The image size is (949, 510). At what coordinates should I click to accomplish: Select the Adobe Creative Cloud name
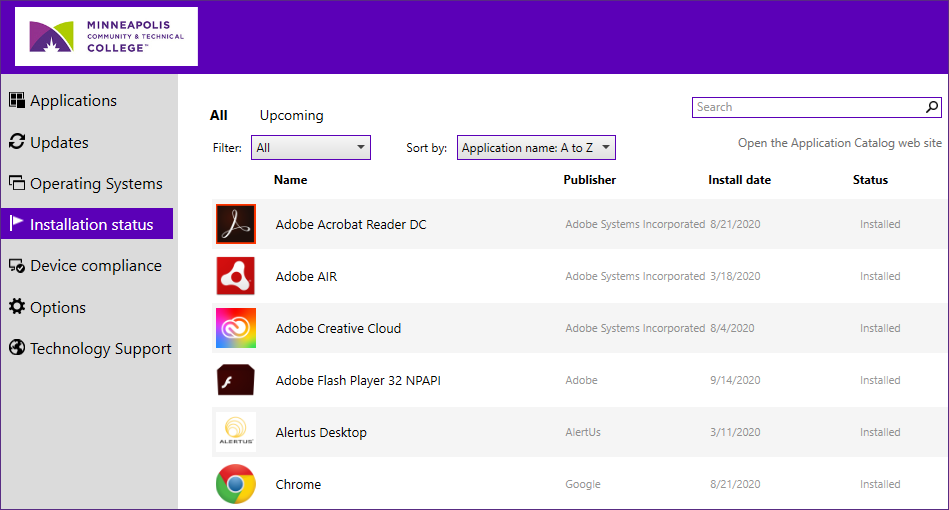338,329
